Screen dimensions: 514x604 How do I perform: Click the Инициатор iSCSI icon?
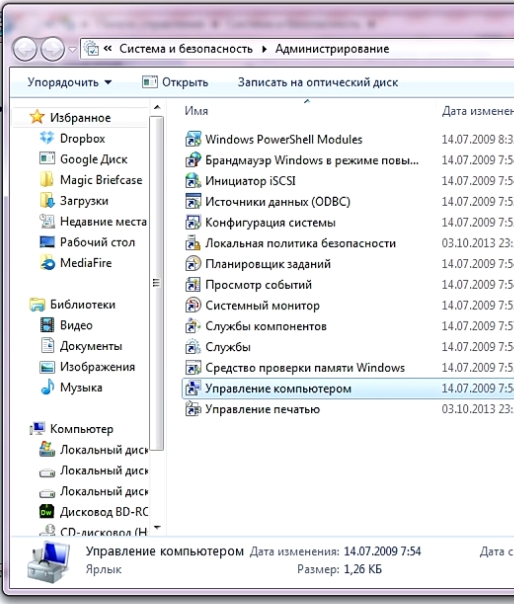193,181
